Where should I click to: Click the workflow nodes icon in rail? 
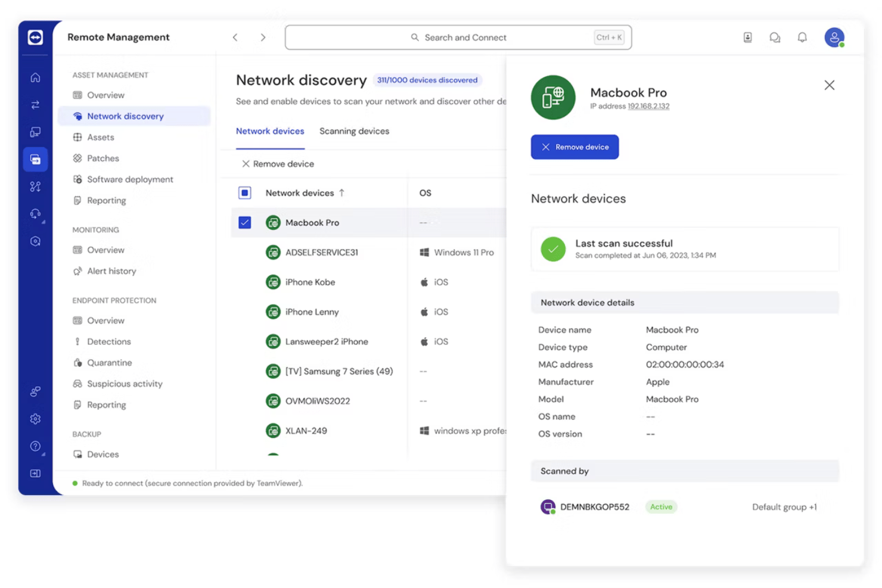[35, 186]
